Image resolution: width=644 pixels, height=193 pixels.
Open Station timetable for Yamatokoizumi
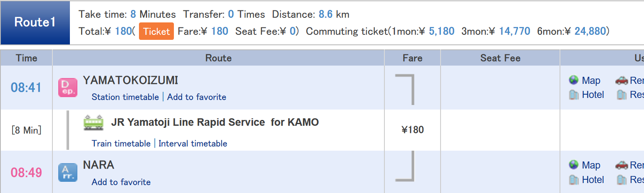[x=125, y=97]
